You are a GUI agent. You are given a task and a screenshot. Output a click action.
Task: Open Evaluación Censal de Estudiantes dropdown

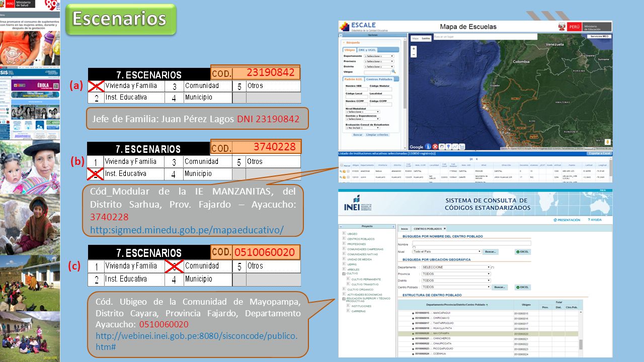pyautogui.click(x=363, y=128)
